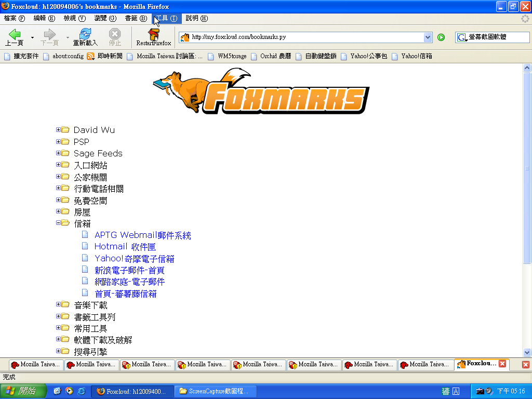Open the 自動鍵盤鎖 bookmark
Image resolution: width=532 pixels, height=399 pixels.
coord(316,56)
